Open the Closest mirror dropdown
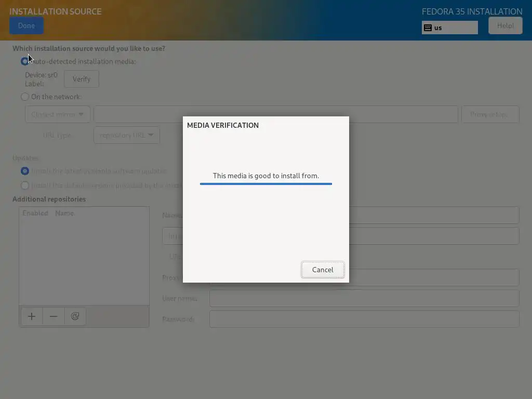Image resolution: width=532 pixels, height=399 pixels. coord(58,114)
